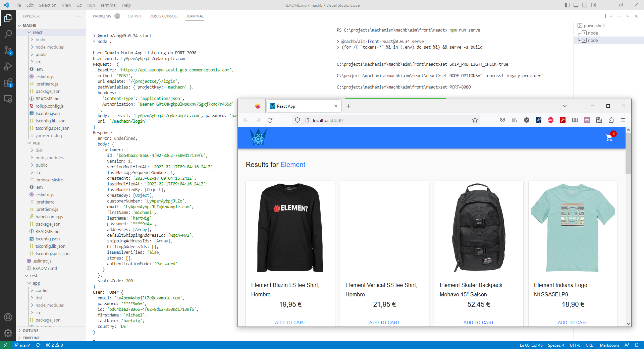Screen dimensions: 644x349
Task: Expand the build folder under react
Action: coord(51,40)
